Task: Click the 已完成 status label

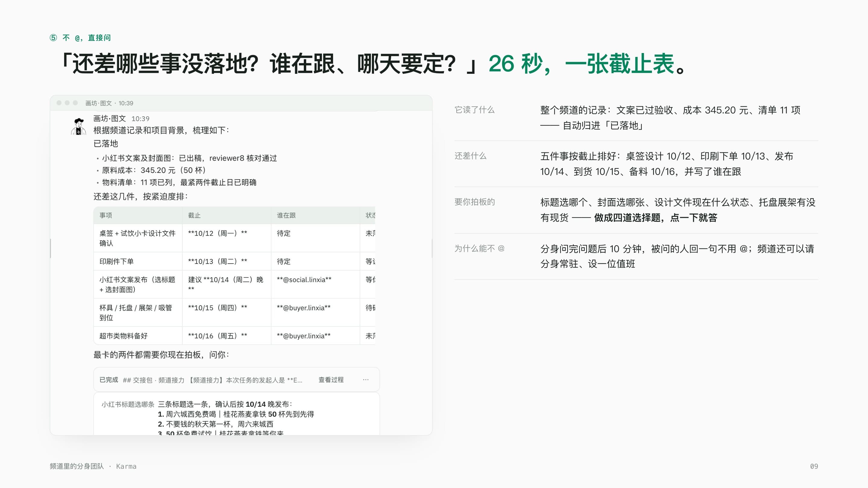Action: click(108, 380)
